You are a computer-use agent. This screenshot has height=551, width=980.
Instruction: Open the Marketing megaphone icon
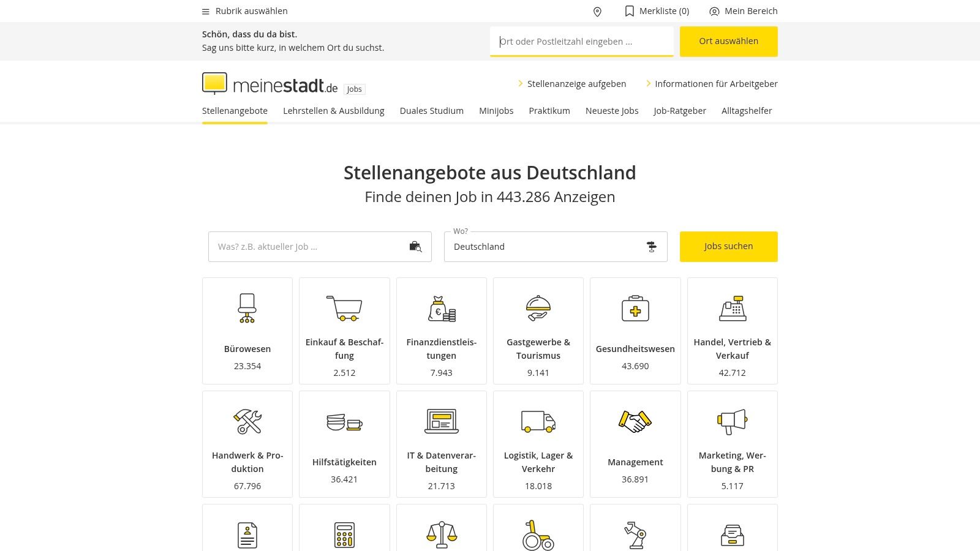733,422
